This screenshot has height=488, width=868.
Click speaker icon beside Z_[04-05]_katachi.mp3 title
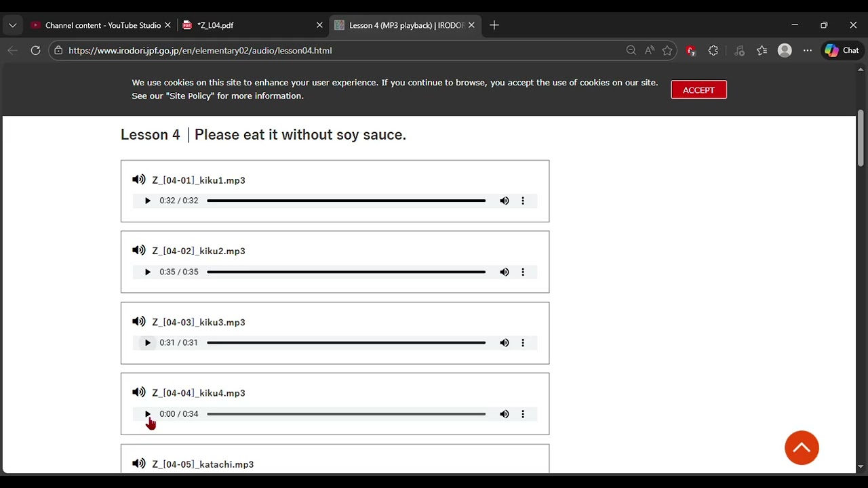pyautogui.click(x=139, y=464)
